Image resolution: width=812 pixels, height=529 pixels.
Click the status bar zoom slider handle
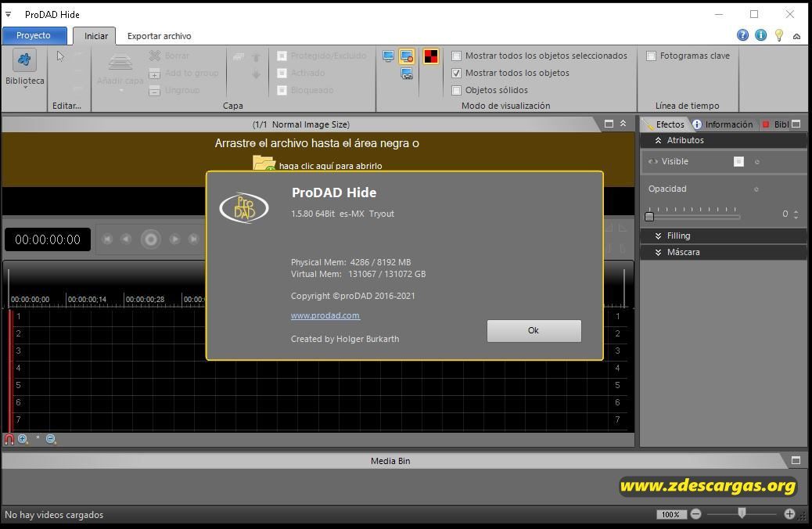coord(742,513)
